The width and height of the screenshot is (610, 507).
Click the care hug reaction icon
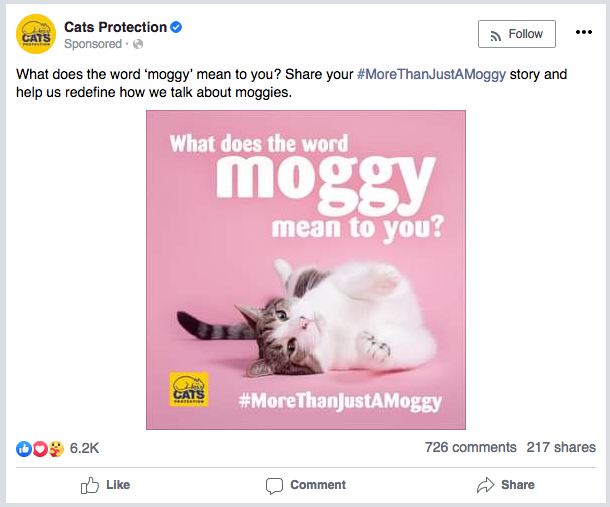click(56, 449)
